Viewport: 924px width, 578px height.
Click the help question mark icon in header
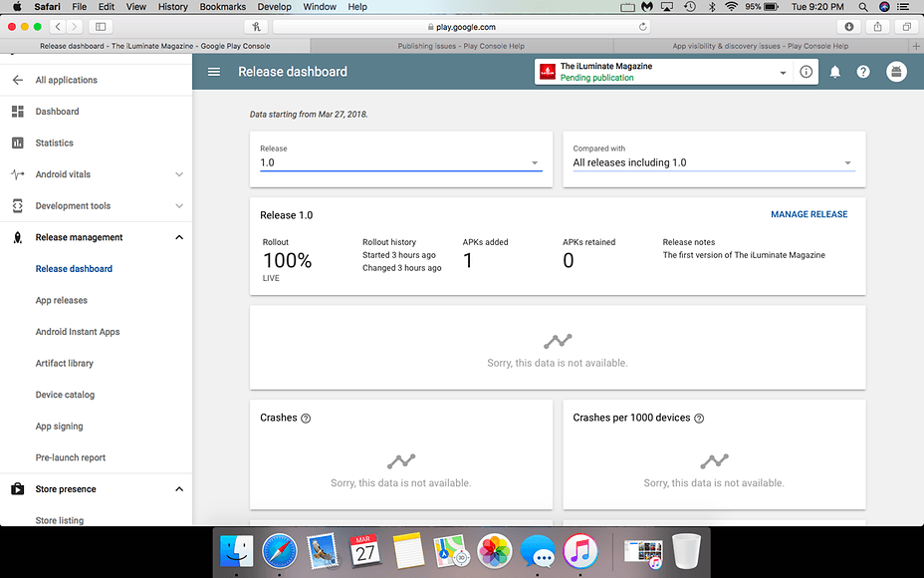863,72
